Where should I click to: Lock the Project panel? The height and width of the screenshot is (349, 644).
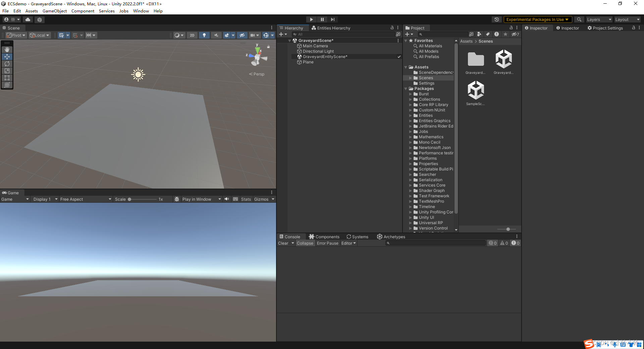pos(511,28)
